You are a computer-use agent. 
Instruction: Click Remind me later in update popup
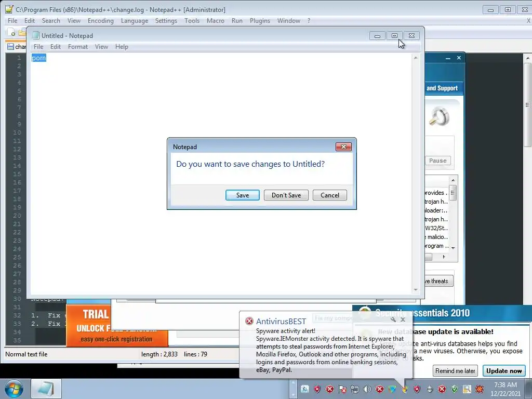tap(455, 371)
